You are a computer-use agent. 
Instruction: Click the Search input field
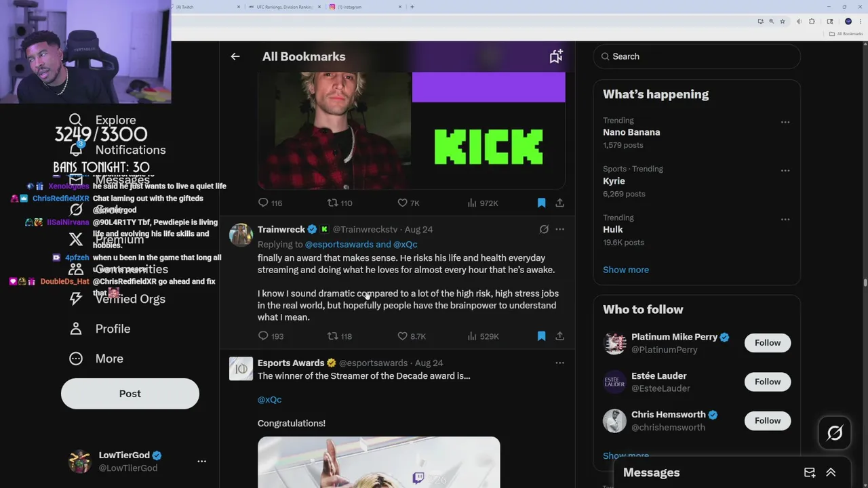[697, 56]
